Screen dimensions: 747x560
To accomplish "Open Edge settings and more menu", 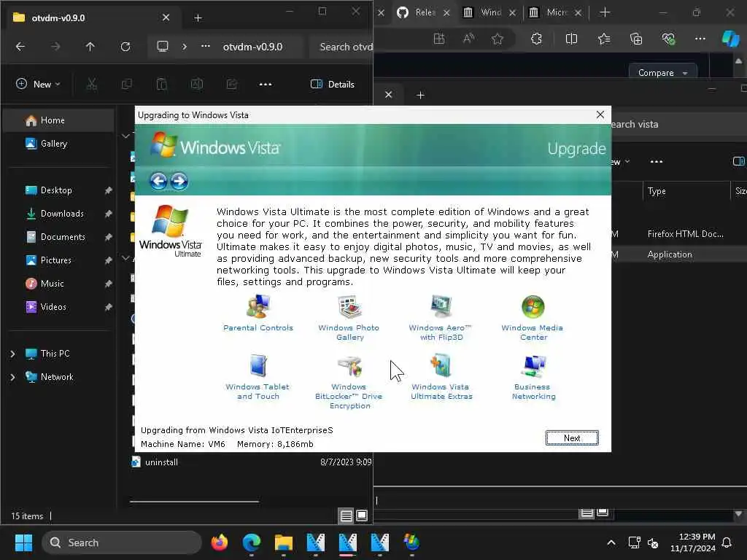I will 700,39.
